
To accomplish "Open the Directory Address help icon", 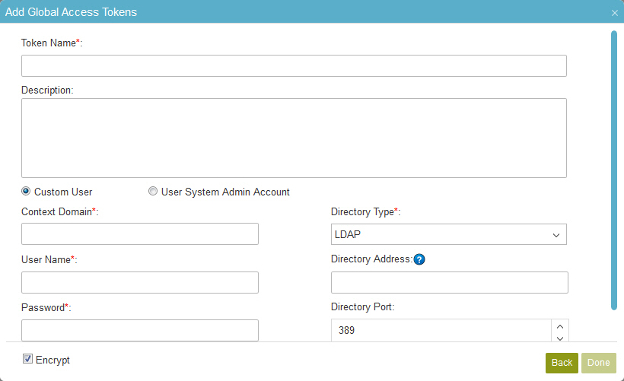I will (419, 260).
